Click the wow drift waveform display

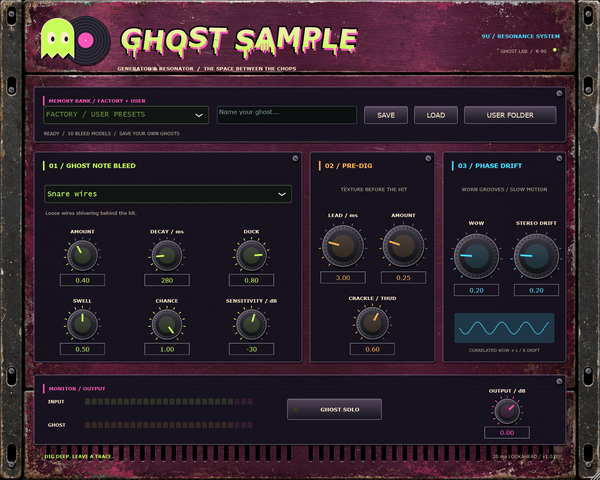[x=504, y=328]
